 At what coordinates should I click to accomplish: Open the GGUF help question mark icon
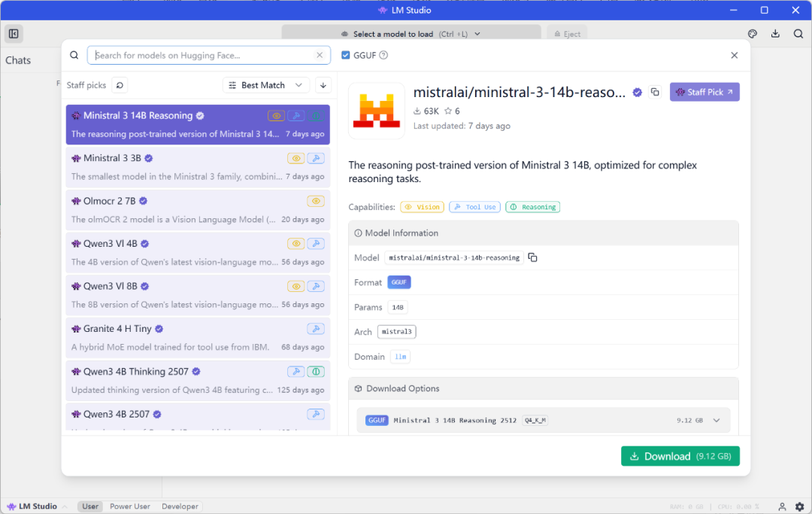tap(383, 55)
